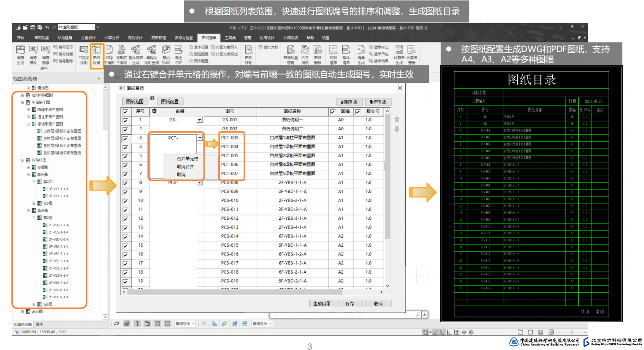Screen dimensions: 644x350
Task: Click the 导出PDF ribbon icon
Action: 179,54
